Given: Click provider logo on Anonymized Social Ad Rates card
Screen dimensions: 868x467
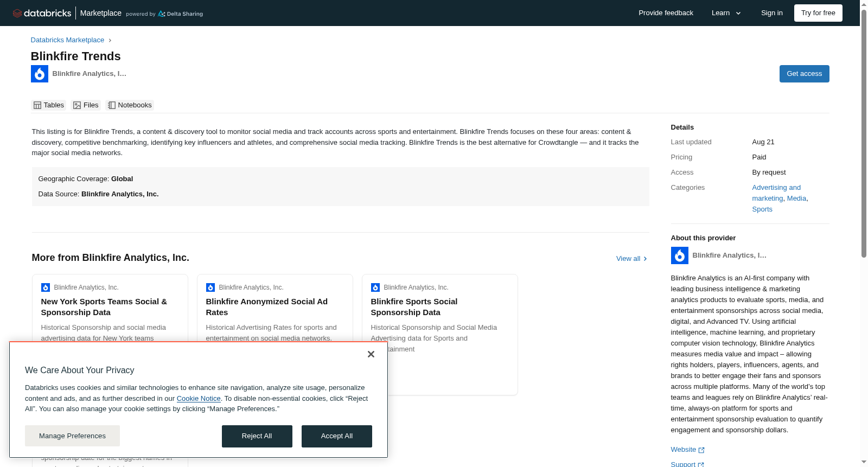Looking at the screenshot, I should [210, 287].
